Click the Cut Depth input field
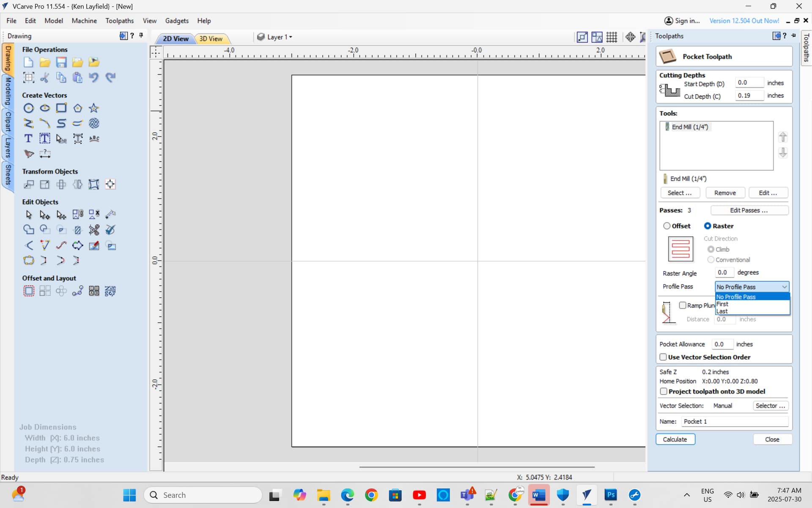Image resolution: width=812 pixels, height=508 pixels. coord(749,96)
